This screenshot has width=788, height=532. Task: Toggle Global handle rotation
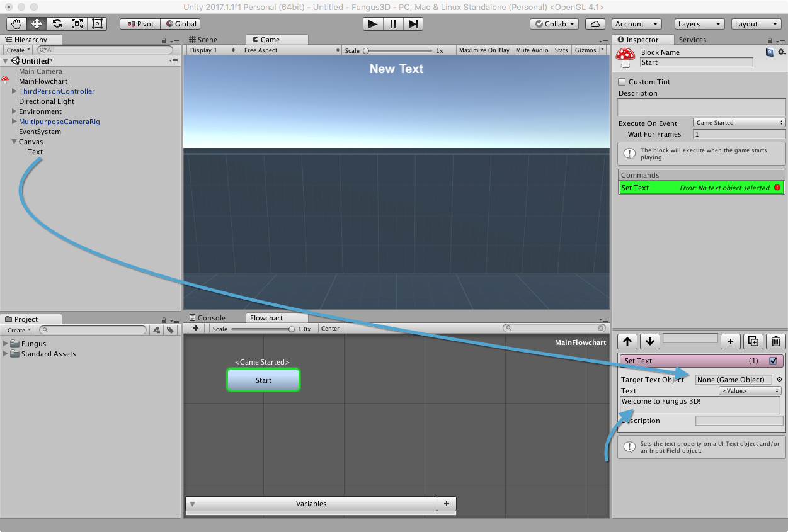(180, 24)
